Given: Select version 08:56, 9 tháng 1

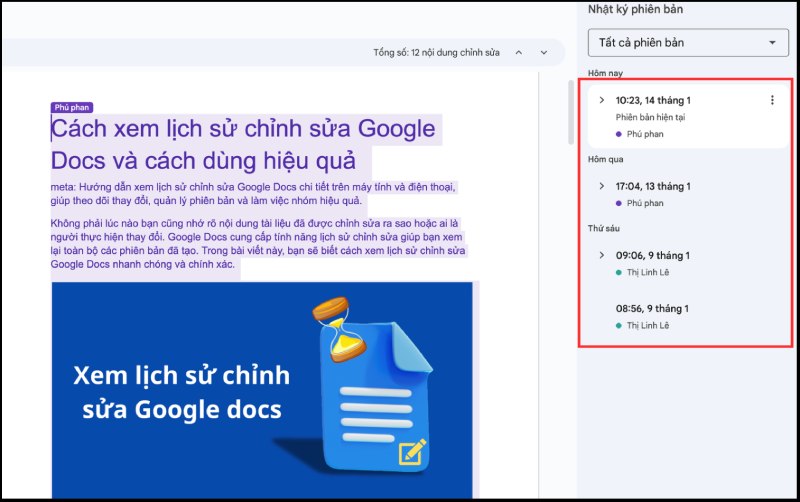Looking at the screenshot, I should tap(652, 309).
